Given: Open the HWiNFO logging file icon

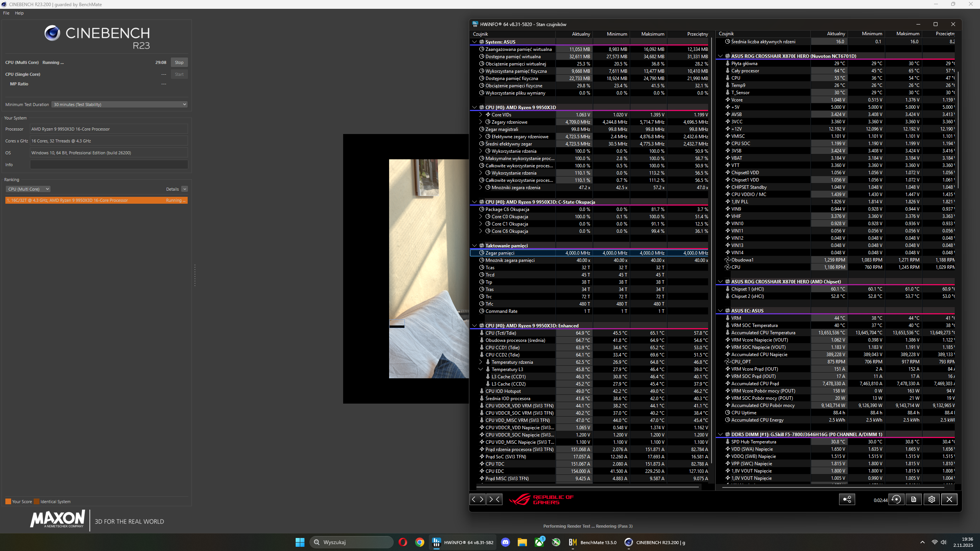Looking at the screenshot, I should (x=914, y=499).
